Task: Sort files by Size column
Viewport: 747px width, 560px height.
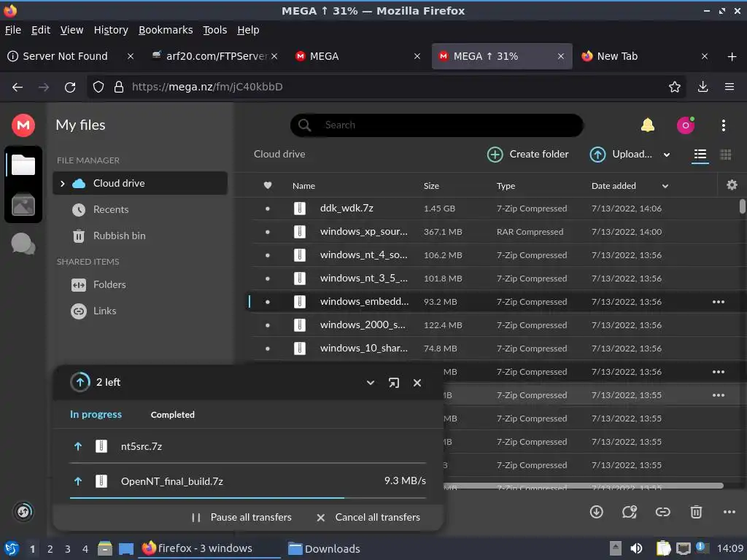Action: point(431,186)
